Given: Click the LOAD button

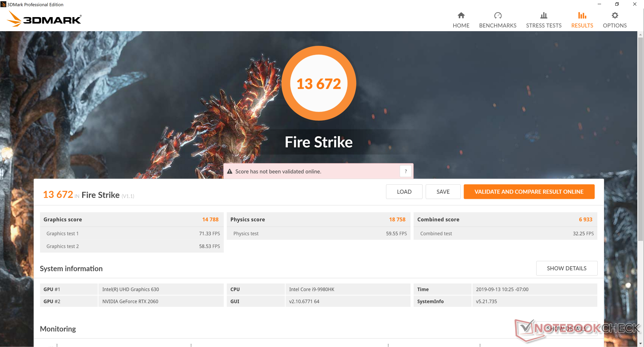Looking at the screenshot, I should [404, 192].
